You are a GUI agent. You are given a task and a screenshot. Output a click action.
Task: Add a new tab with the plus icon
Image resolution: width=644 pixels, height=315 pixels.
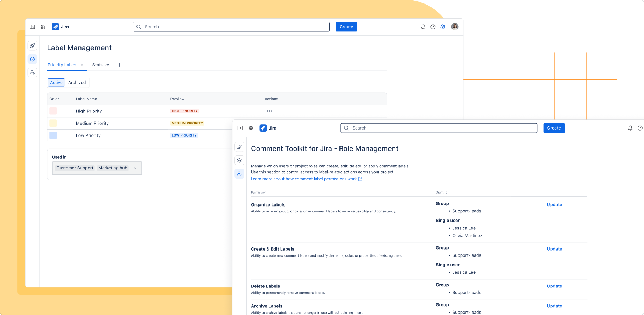pos(119,65)
